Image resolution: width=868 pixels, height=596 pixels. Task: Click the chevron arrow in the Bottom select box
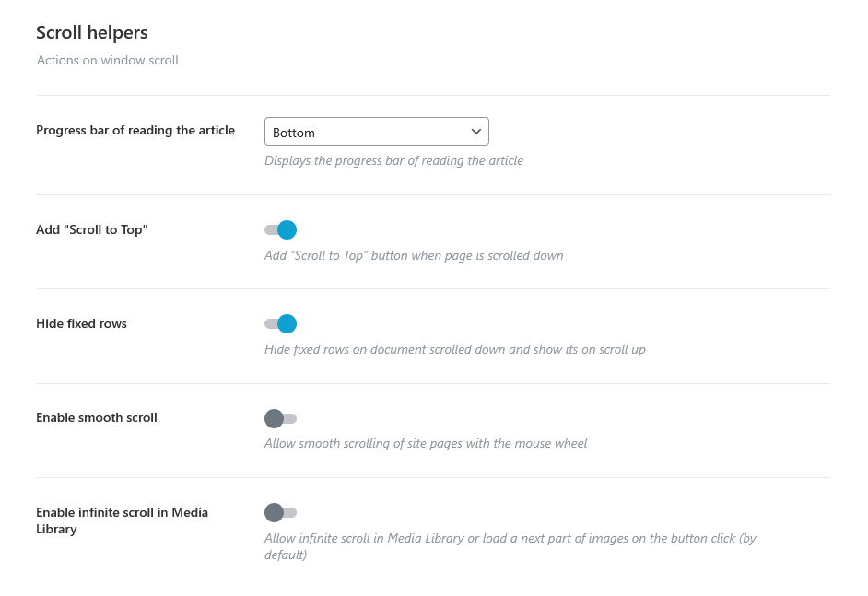click(x=475, y=132)
